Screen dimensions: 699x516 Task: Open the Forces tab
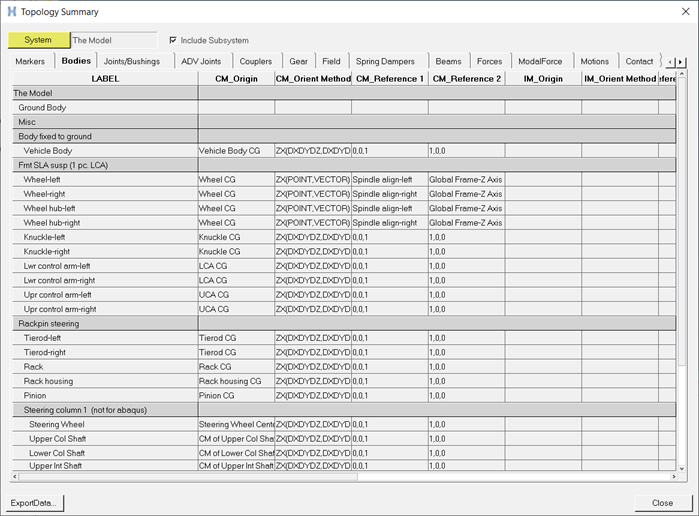click(x=489, y=62)
